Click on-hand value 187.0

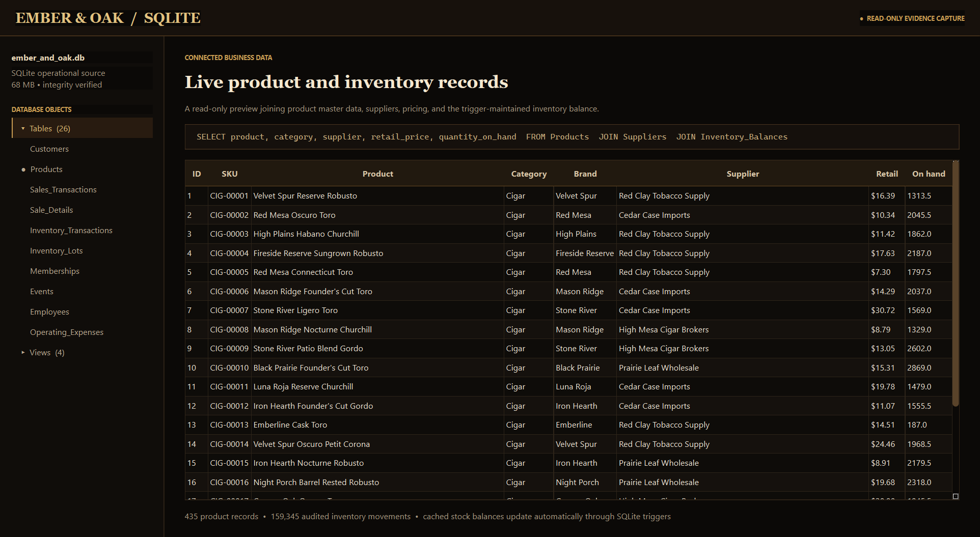[929, 425]
